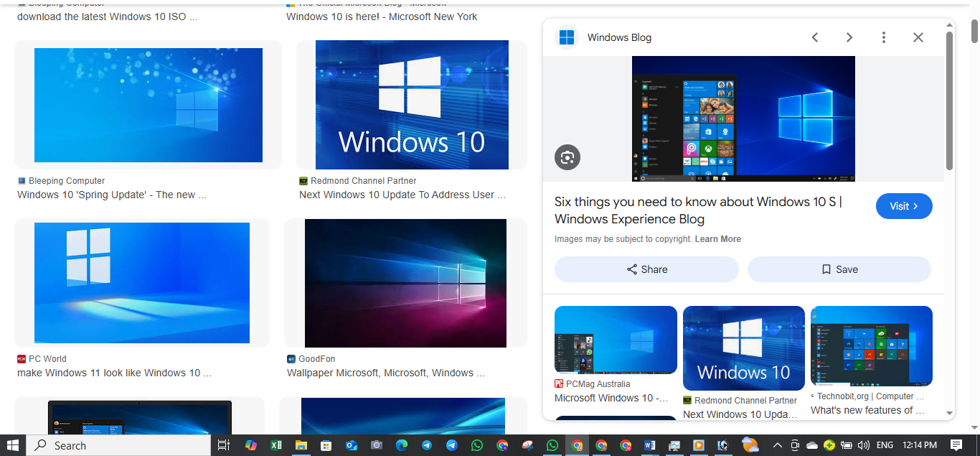Click the Windows Blog site logo icon

pyautogui.click(x=567, y=37)
